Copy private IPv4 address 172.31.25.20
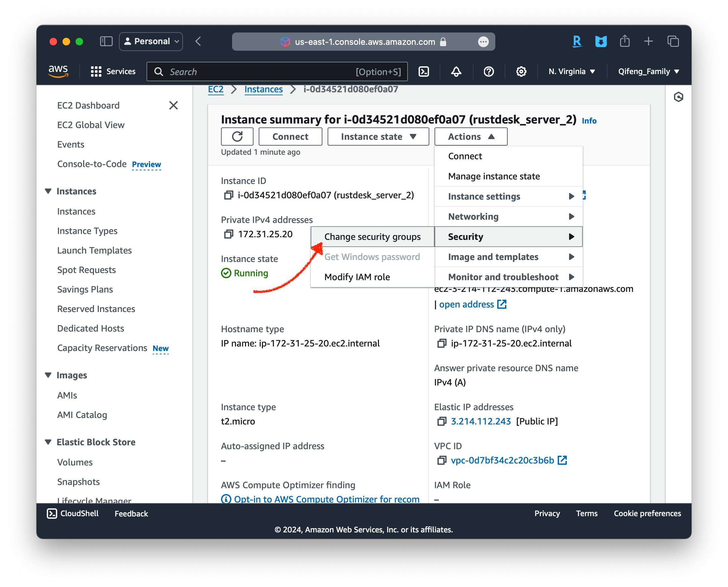The image size is (728, 587). [228, 234]
